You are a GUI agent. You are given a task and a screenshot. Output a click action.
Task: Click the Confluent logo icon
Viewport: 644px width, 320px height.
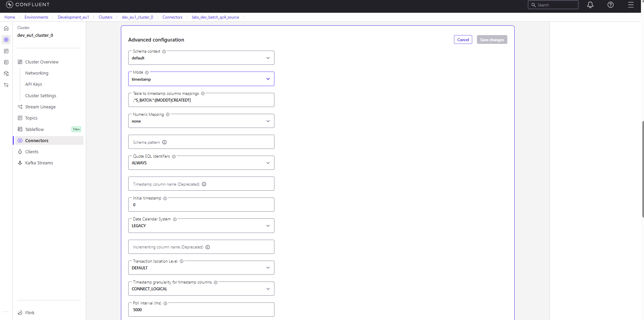(x=9, y=4)
